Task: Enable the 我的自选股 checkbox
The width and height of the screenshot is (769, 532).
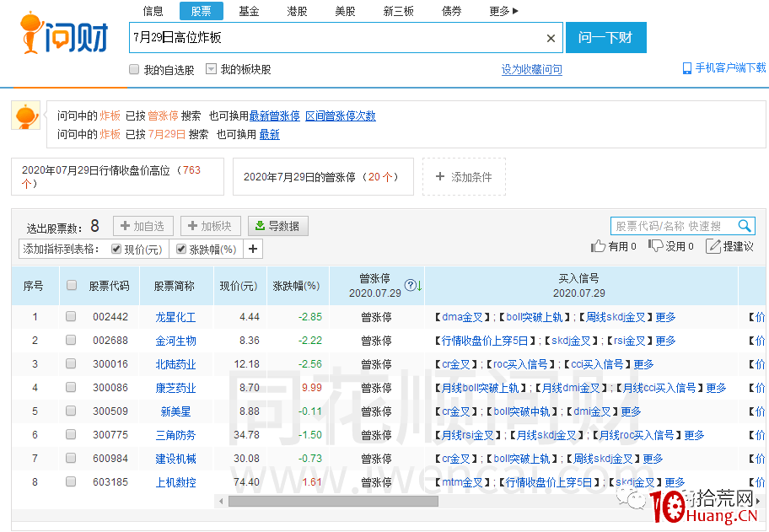Action: point(132,69)
